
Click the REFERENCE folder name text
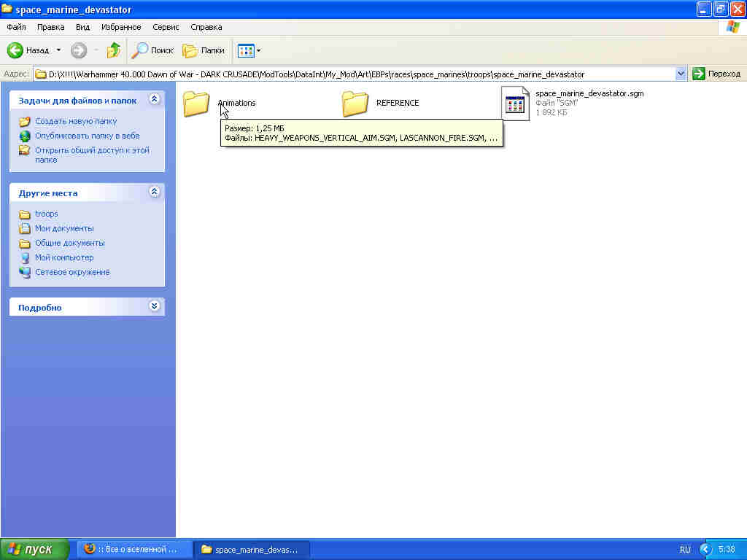(x=398, y=103)
